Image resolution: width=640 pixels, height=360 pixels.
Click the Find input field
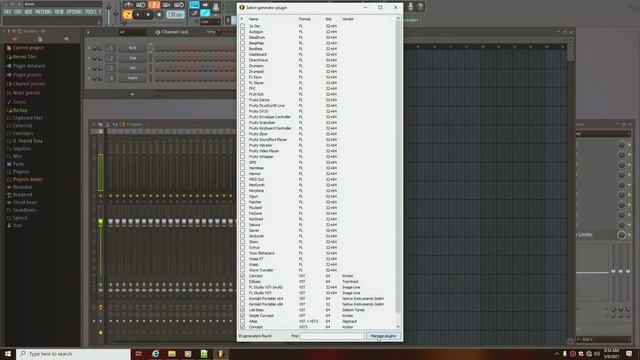click(x=332, y=336)
